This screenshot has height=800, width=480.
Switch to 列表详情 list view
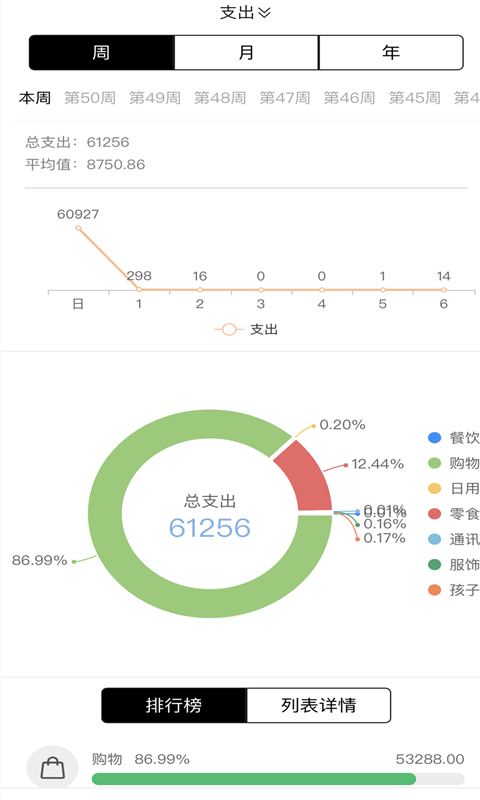tap(319, 705)
